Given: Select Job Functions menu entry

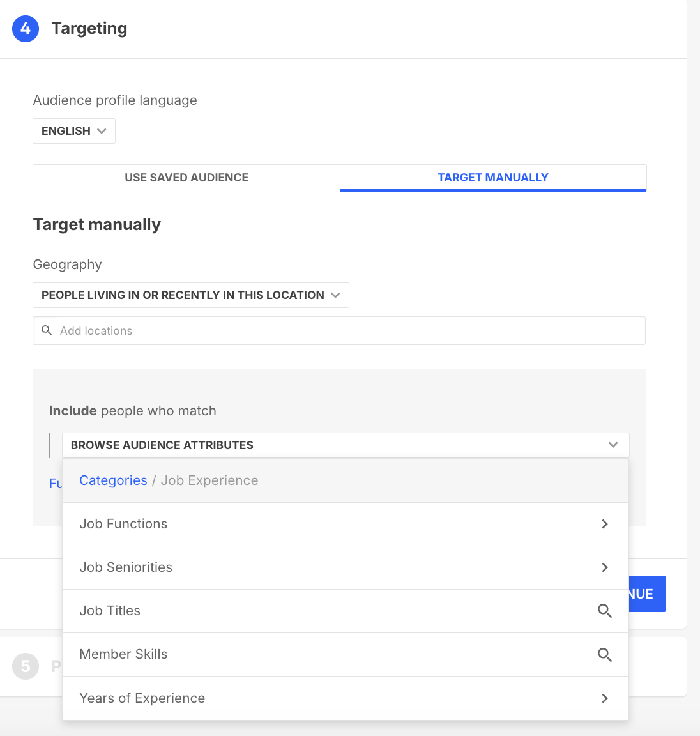Looking at the screenshot, I should pos(346,525).
